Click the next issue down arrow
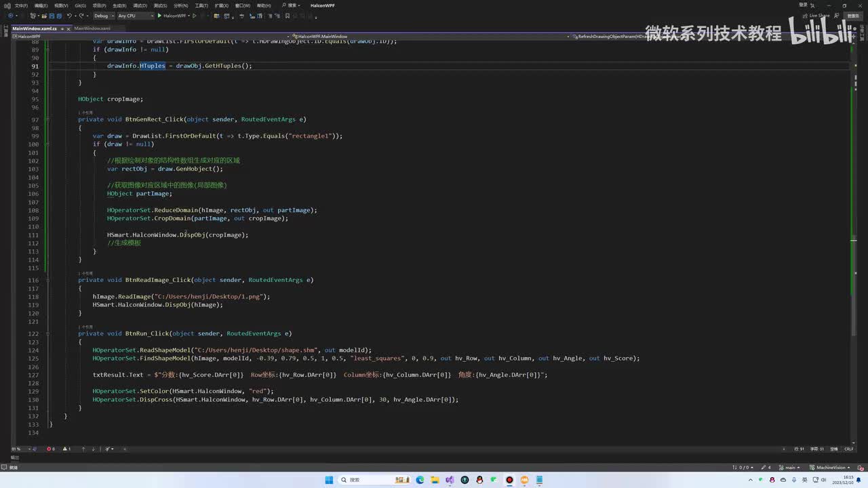 tap(93, 449)
